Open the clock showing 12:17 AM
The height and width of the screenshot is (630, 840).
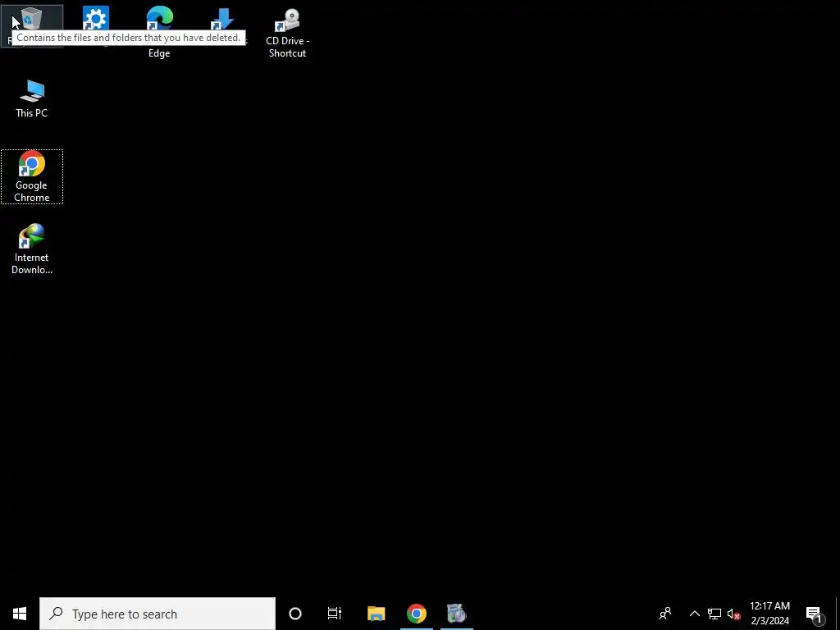coord(769,614)
